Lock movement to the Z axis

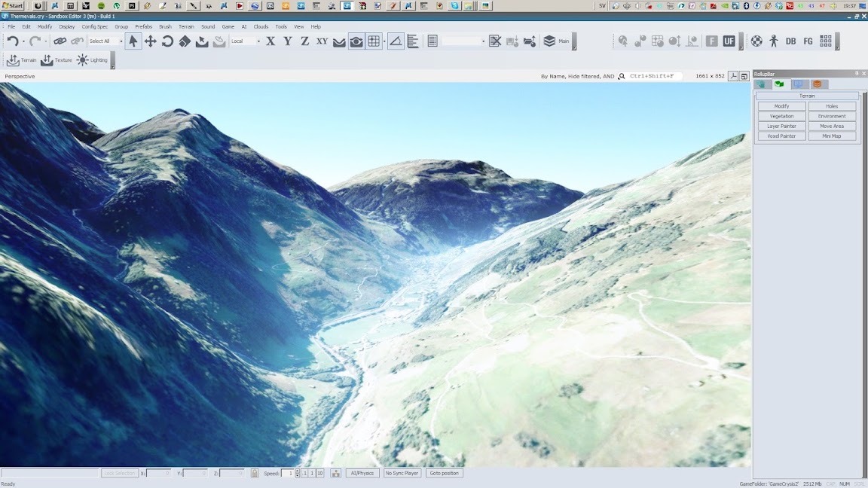(x=304, y=41)
